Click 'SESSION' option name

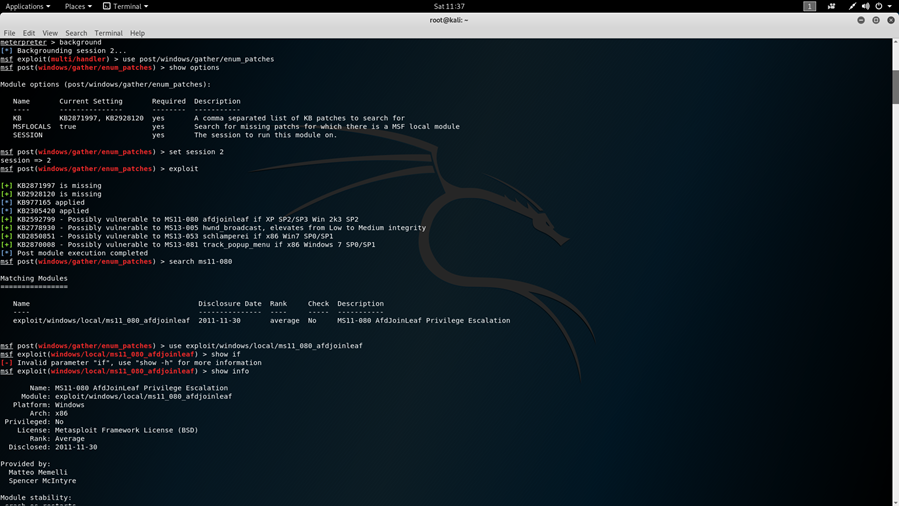point(28,135)
